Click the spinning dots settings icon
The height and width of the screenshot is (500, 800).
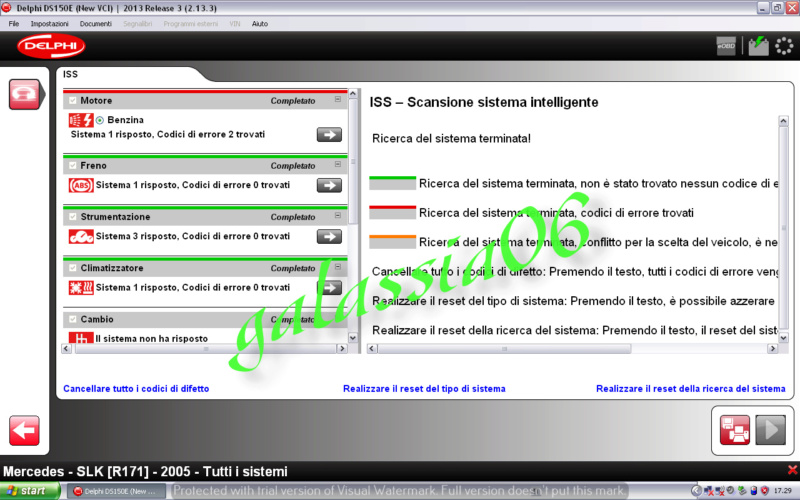click(784, 46)
